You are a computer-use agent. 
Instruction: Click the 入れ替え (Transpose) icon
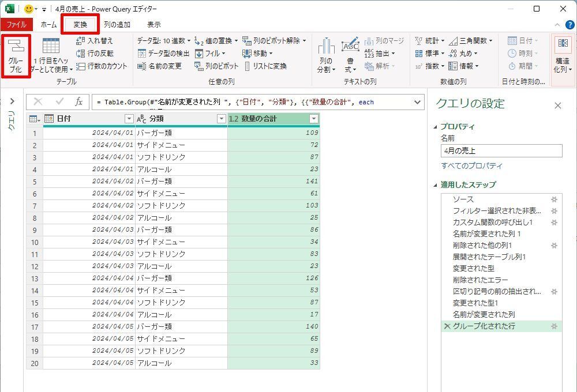(81, 41)
